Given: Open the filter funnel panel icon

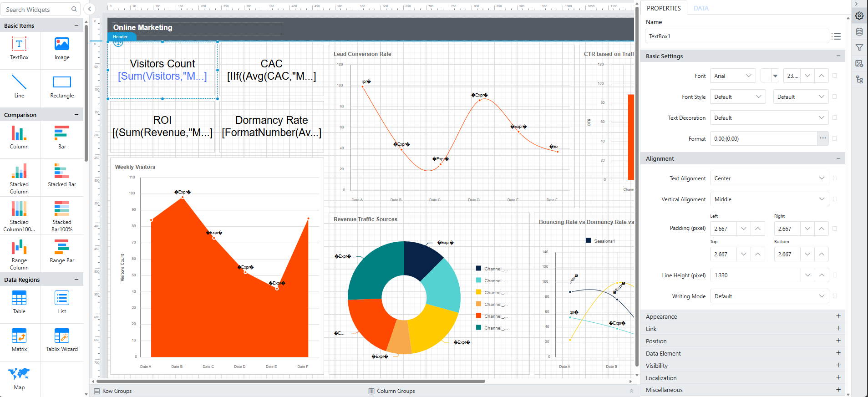Looking at the screenshot, I should coord(859,47).
